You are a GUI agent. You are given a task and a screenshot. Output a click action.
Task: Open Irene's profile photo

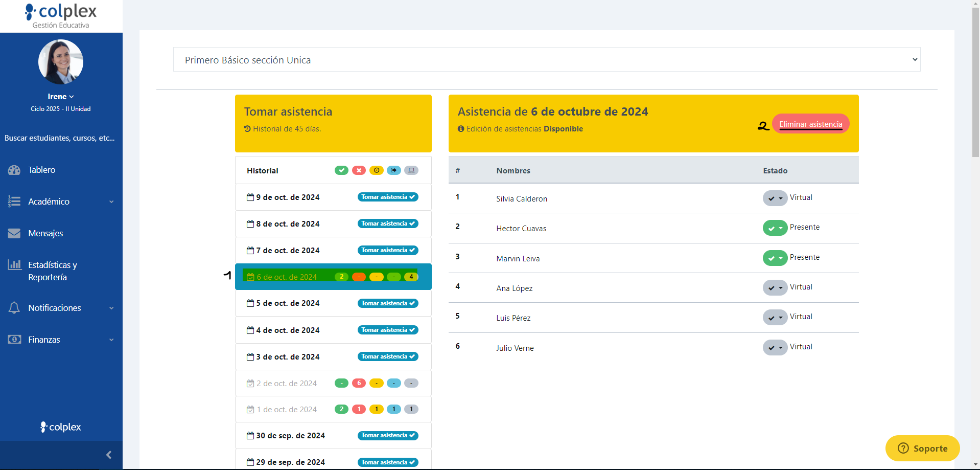tap(61, 62)
